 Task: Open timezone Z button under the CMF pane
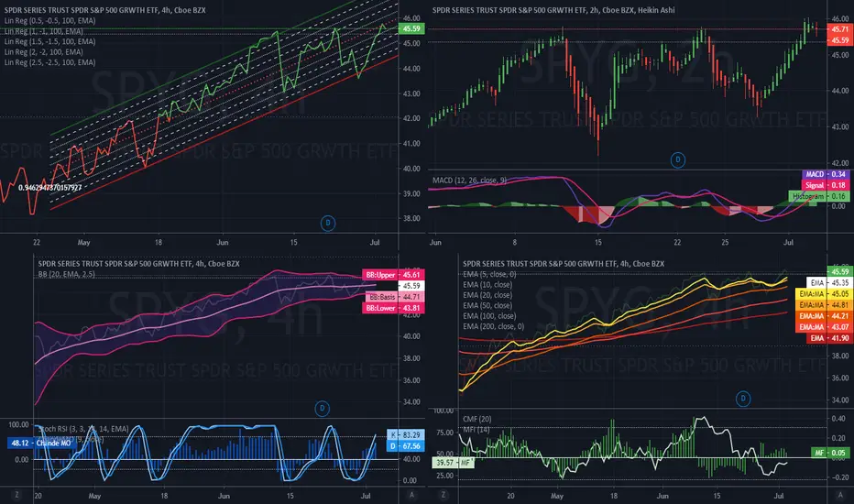point(443,495)
